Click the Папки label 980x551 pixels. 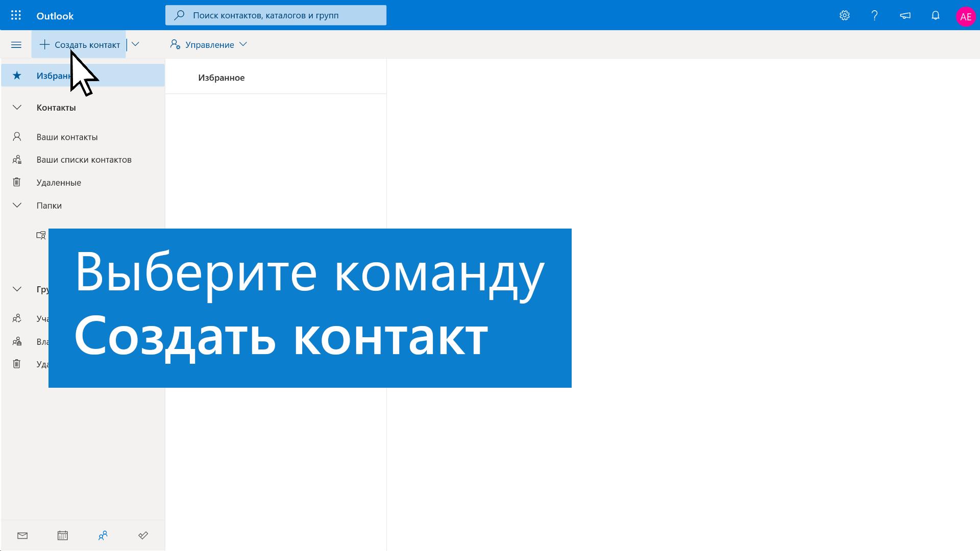[49, 206]
